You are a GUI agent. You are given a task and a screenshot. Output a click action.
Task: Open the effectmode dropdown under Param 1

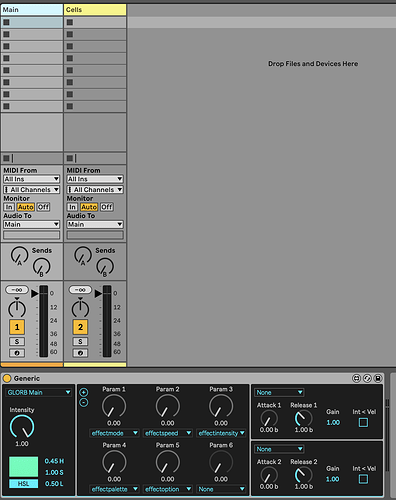coord(114,433)
